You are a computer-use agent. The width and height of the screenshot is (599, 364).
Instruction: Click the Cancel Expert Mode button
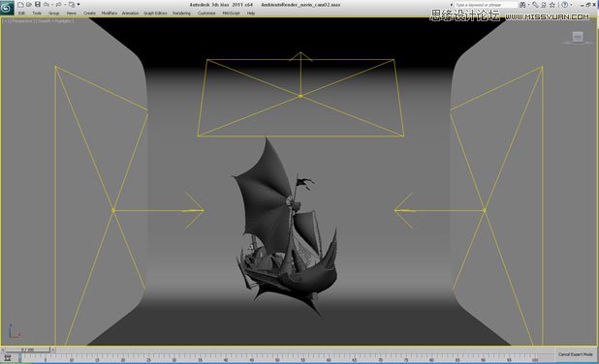(576, 354)
